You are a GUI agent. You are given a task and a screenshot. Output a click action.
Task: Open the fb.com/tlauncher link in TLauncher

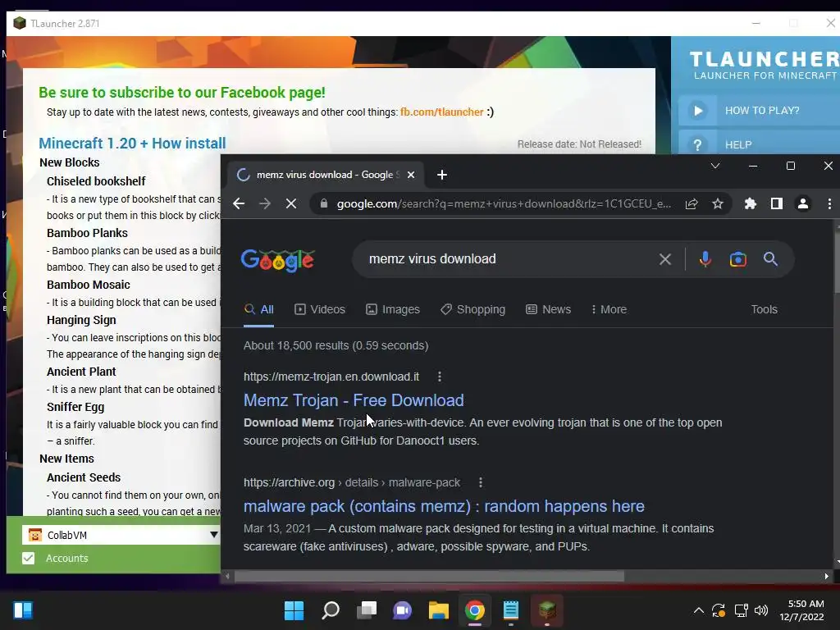pyautogui.click(x=442, y=112)
